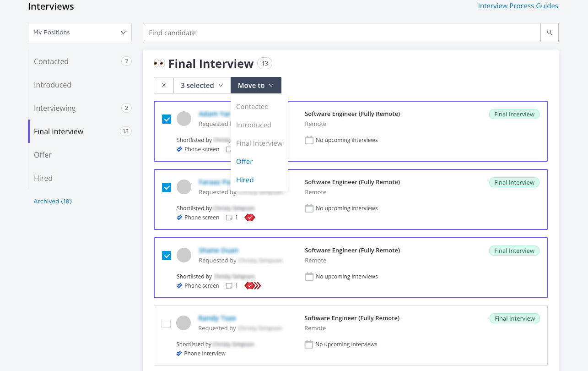588x371 pixels.
Task: Click the Phone Interview checkmark icon
Action: 179,354
